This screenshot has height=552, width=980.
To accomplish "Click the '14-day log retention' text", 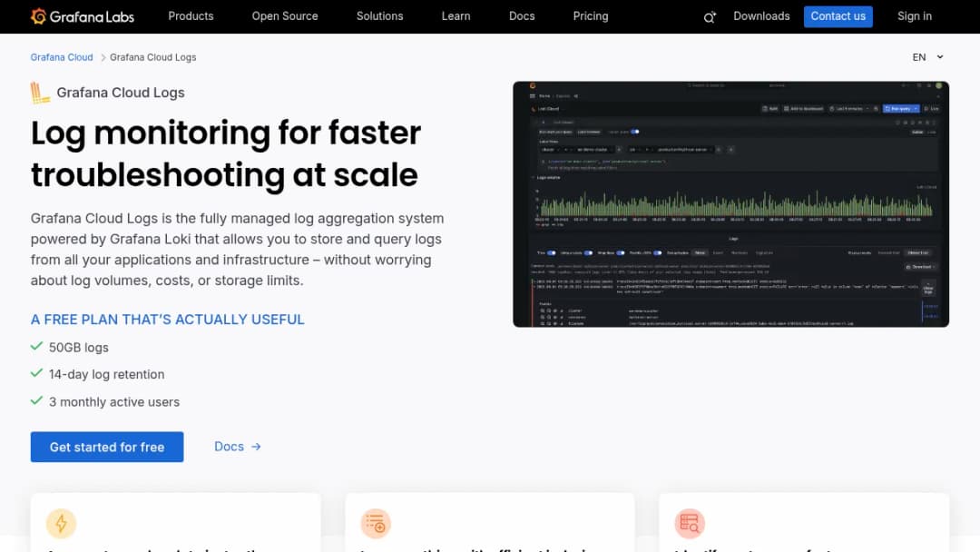I will tap(107, 374).
